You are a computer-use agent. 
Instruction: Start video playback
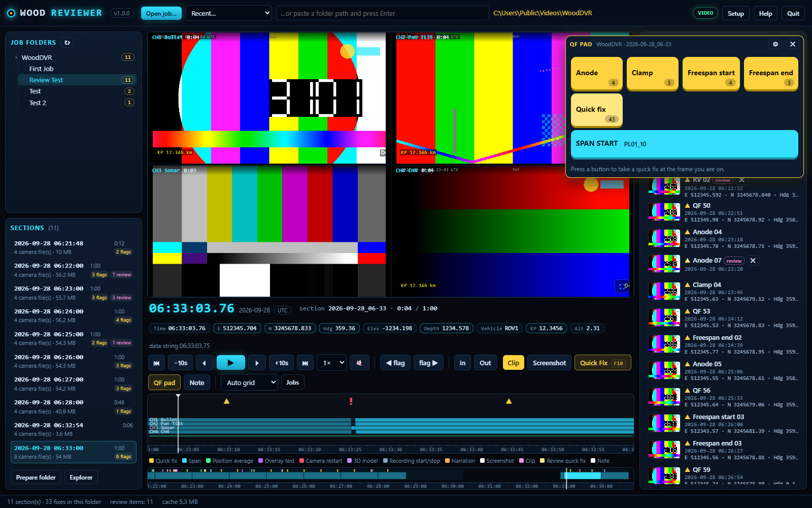(x=230, y=363)
